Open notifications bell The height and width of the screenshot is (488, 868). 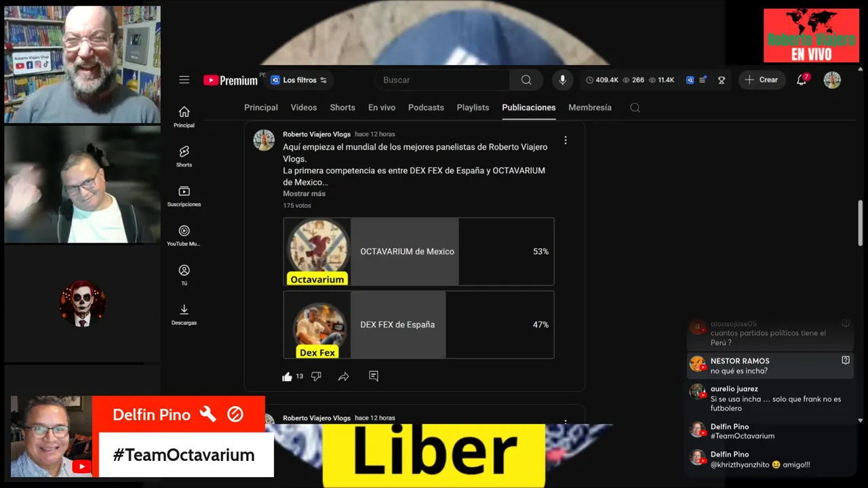point(802,80)
